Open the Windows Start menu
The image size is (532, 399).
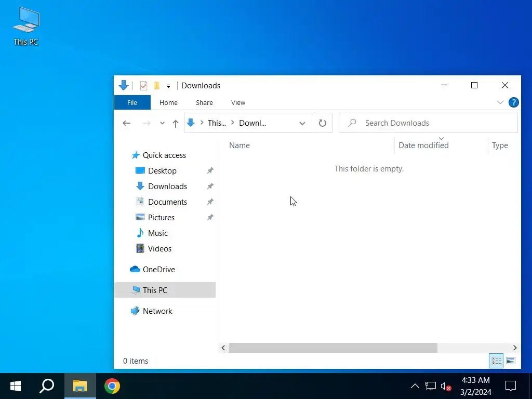click(16, 386)
